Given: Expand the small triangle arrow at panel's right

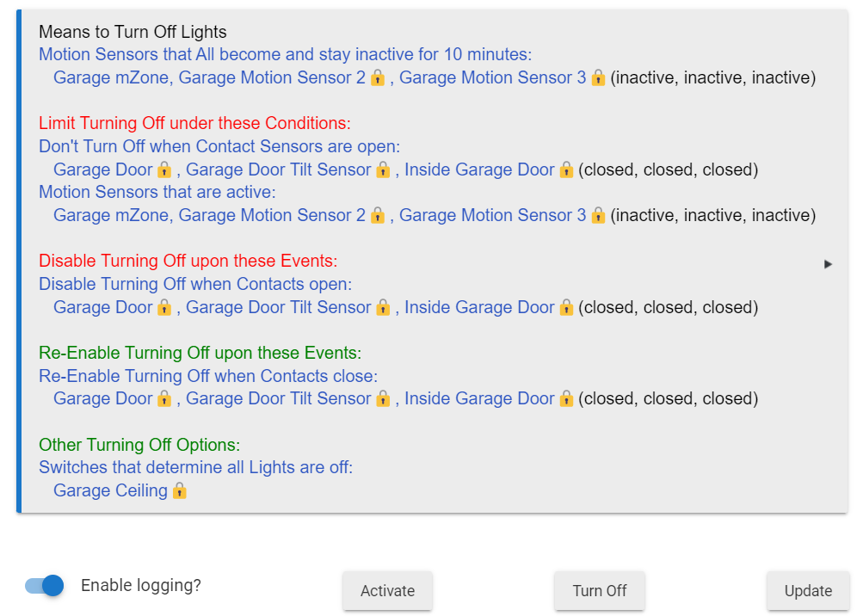Looking at the screenshot, I should point(828,264).
